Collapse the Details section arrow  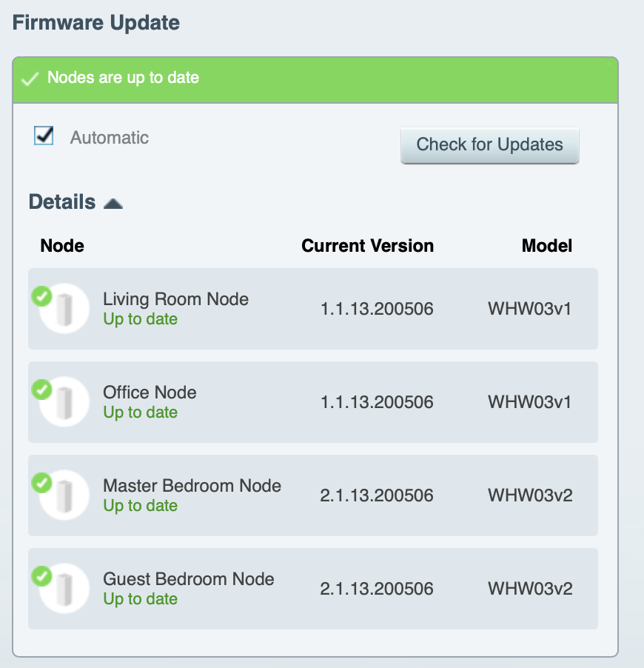113,203
